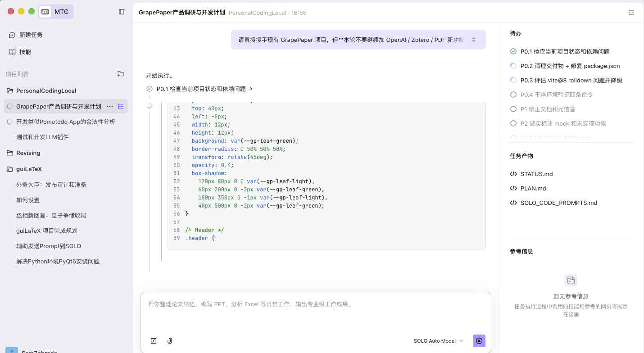The height and width of the screenshot is (353, 644).
Task: Click the task list icon beside GrapePaper
Action: (121, 107)
